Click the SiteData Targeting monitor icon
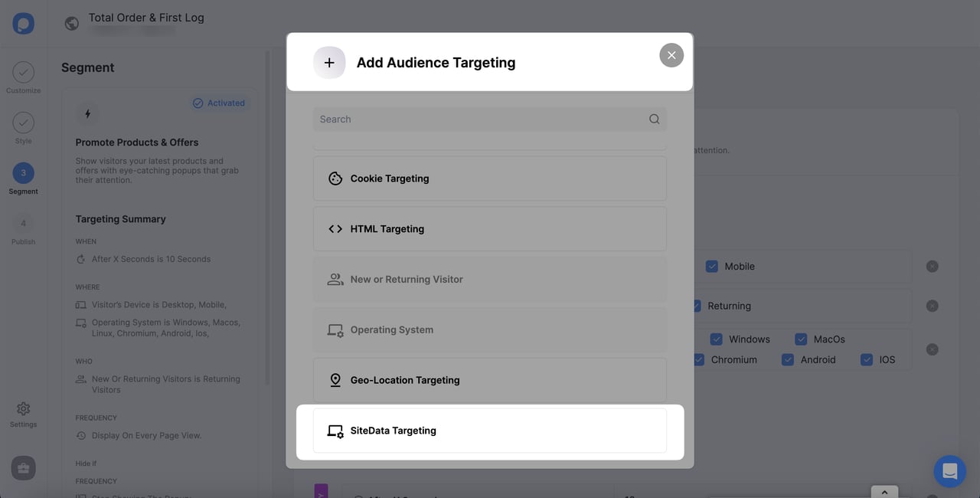Viewport: 980px width, 498px height. coord(335,431)
